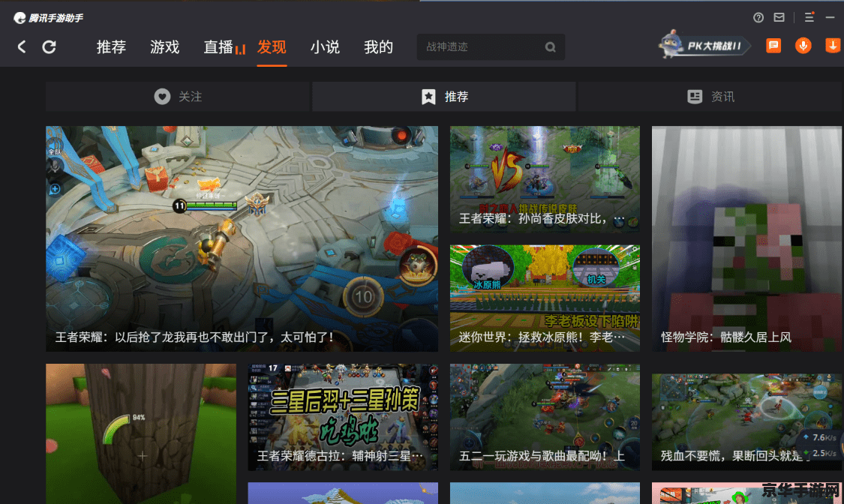
Task: Open the 我的 tab
Action: [378, 46]
